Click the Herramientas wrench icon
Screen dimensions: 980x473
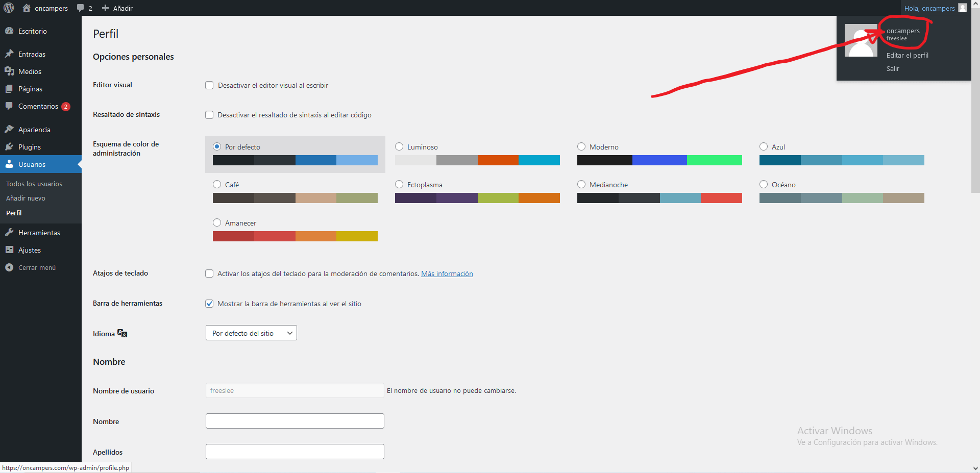[x=9, y=232]
